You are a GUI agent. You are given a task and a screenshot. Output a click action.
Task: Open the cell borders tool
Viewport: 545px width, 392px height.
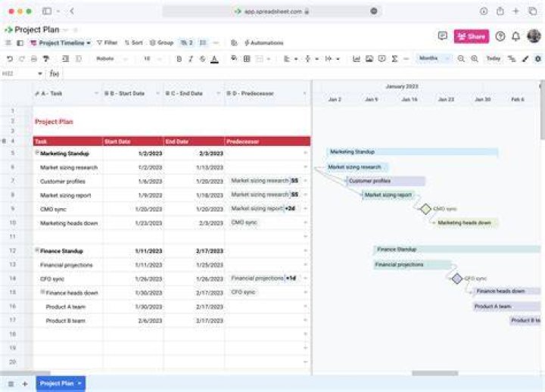247,59
